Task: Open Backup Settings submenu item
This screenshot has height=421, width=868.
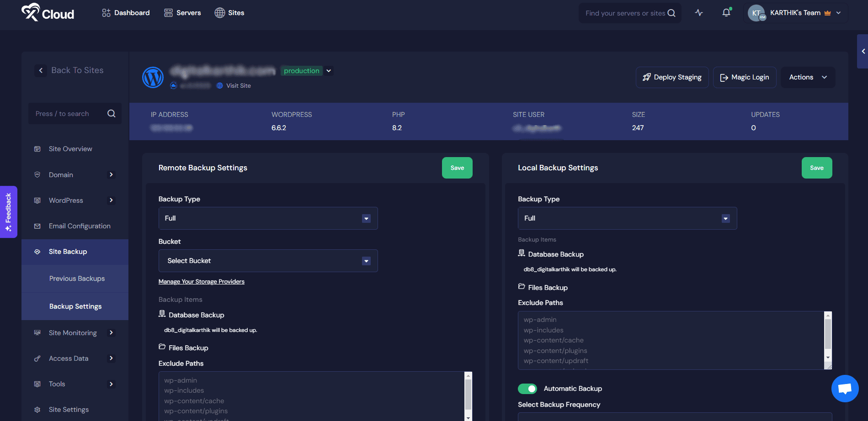Action: click(x=75, y=306)
